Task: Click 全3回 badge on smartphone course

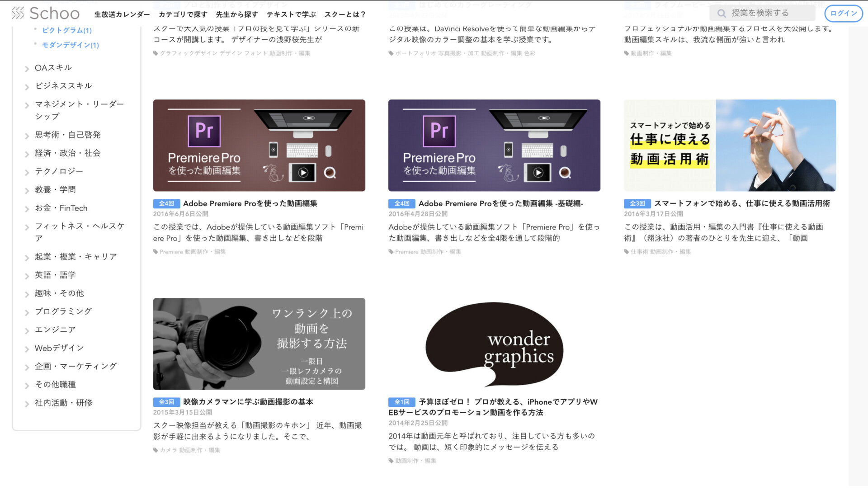Action: tap(637, 204)
